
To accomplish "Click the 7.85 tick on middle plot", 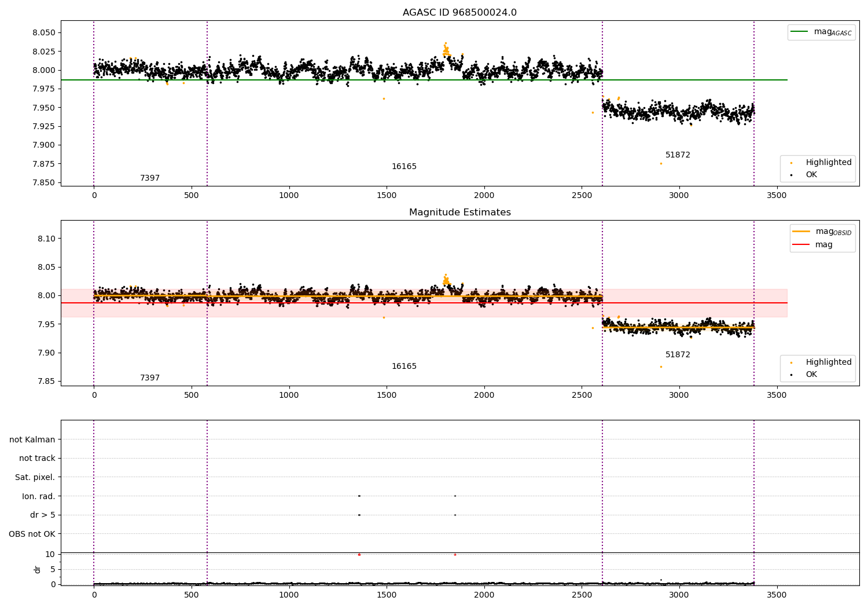I will (46, 381).
